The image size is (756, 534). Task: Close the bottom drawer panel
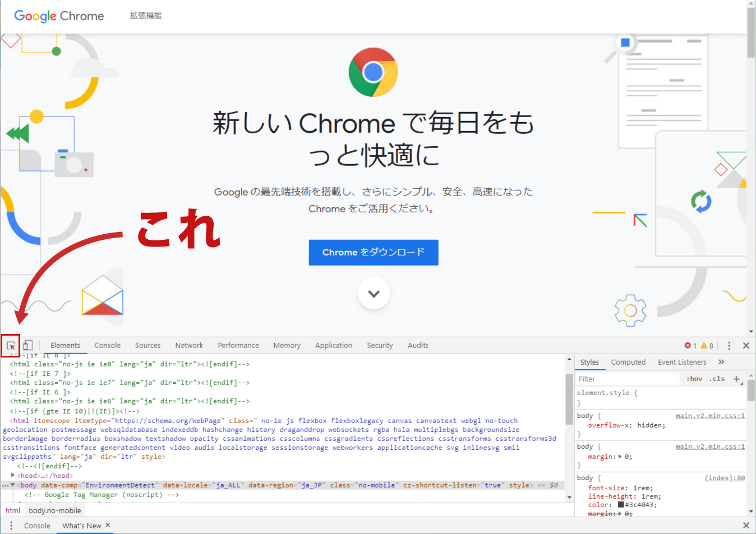746,526
